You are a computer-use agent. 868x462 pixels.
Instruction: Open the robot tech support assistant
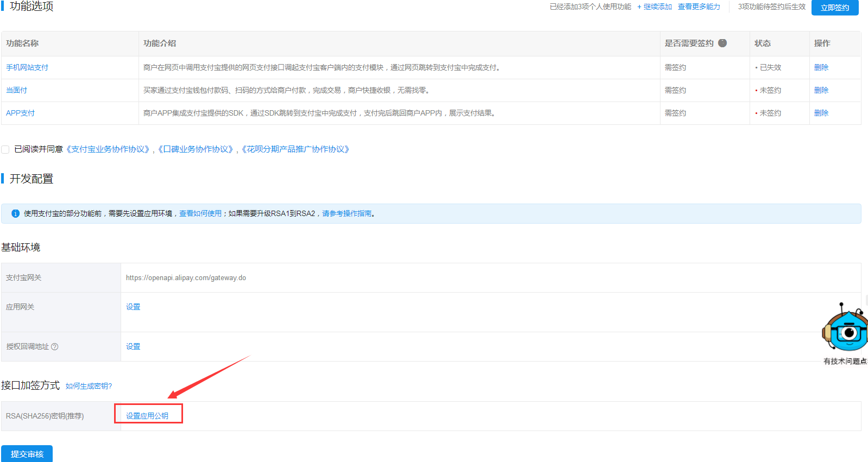click(x=845, y=327)
